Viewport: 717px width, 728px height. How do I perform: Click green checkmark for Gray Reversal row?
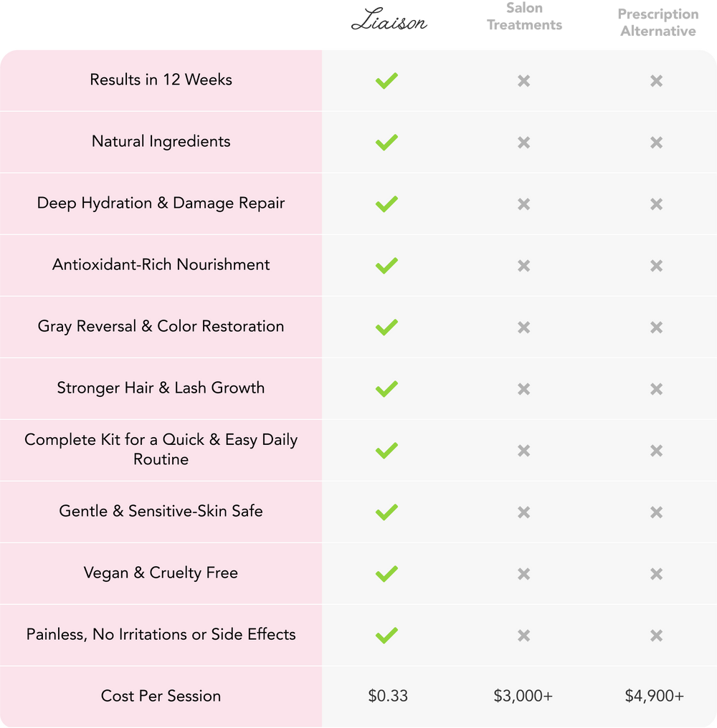pos(386,327)
